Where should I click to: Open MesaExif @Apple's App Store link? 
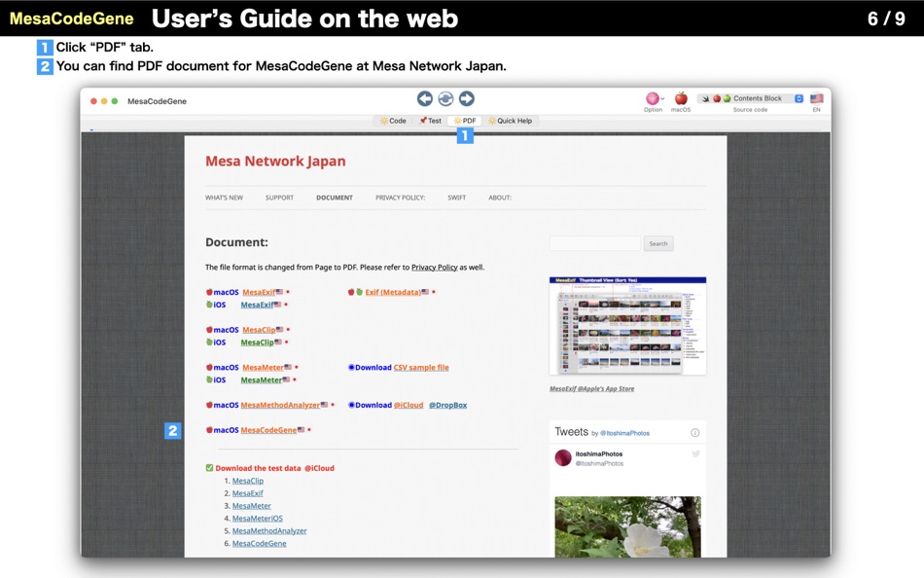591,388
